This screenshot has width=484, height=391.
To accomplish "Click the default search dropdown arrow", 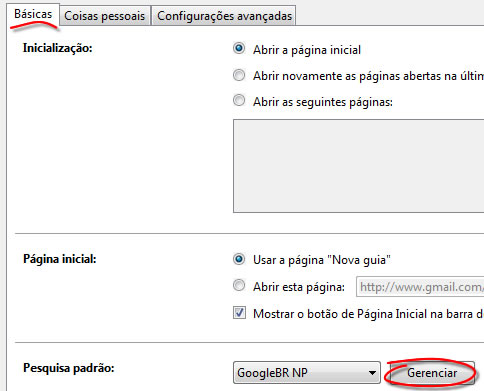I will click(x=372, y=373).
